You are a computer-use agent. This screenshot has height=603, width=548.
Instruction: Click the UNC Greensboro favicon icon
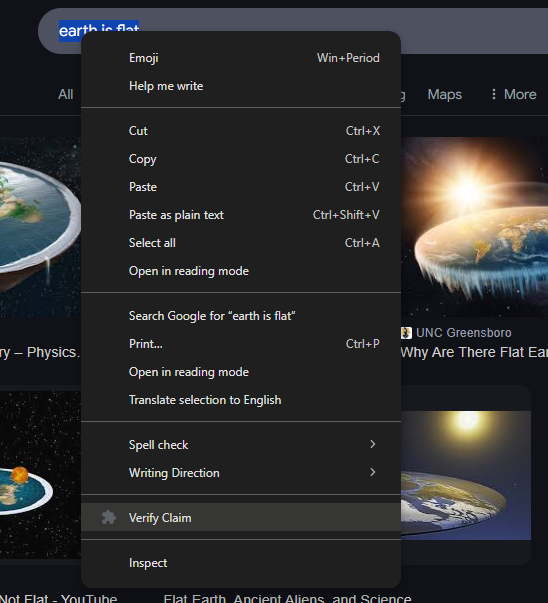pyautogui.click(x=406, y=333)
